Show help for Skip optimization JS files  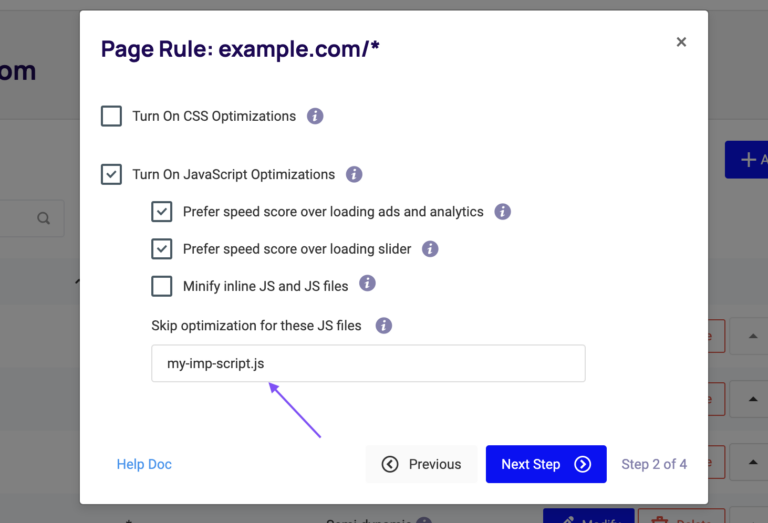(x=384, y=326)
